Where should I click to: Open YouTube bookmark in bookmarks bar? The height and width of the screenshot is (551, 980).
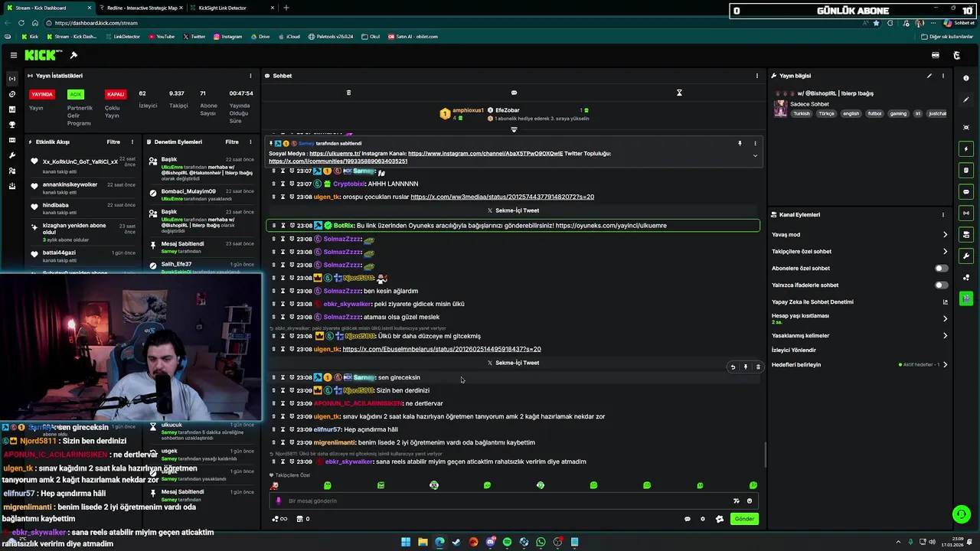[162, 37]
